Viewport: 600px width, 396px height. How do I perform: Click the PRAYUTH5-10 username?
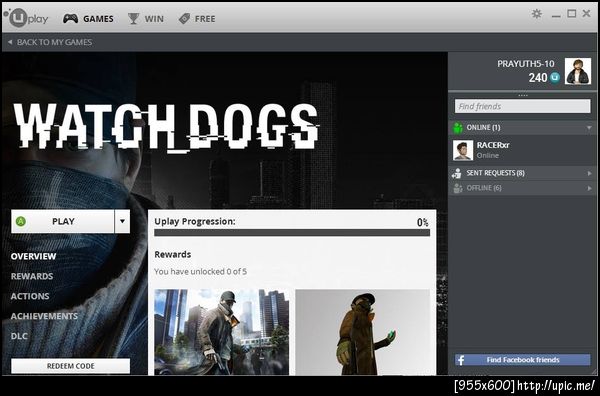pyautogui.click(x=526, y=64)
